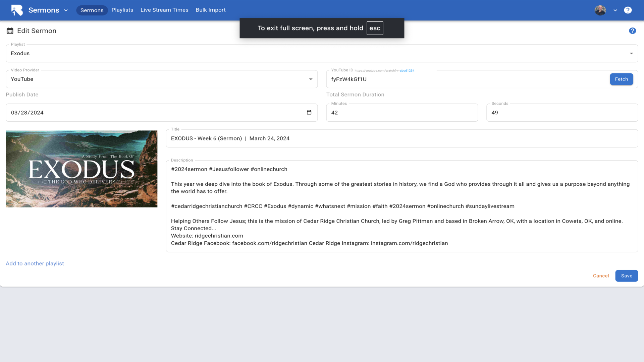Click Add to another playlist link

(x=35, y=263)
